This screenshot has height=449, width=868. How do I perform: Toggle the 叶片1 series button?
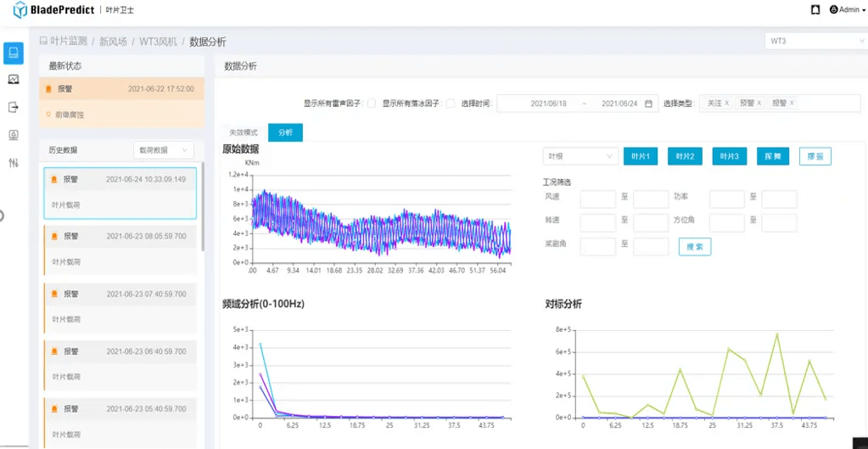641,157
